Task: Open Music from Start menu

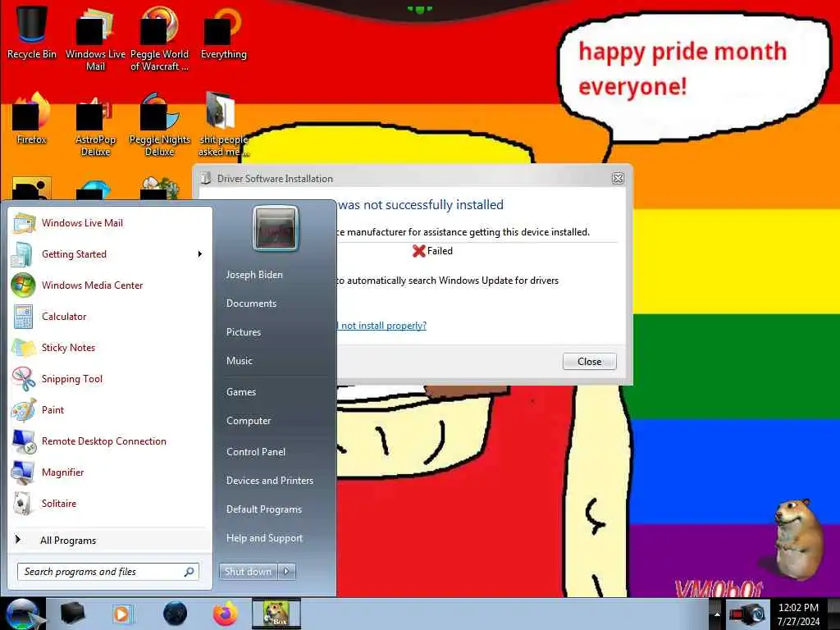Action: 239,361
